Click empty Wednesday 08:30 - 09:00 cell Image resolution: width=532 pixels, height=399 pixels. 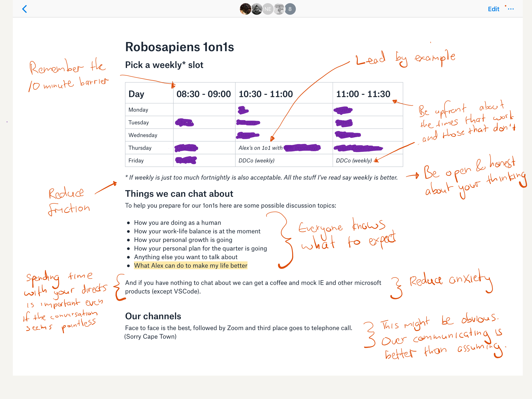[x=204, y=135]
